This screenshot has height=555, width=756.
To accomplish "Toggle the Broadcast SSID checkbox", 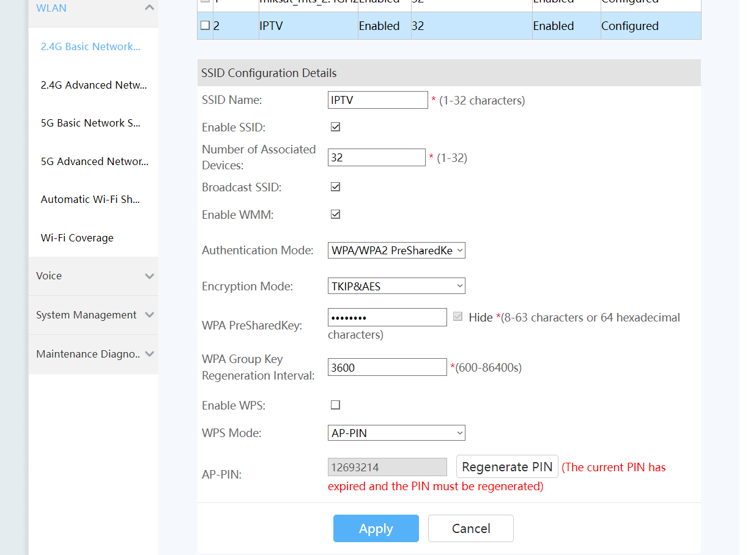I will (x=335, y=187).
